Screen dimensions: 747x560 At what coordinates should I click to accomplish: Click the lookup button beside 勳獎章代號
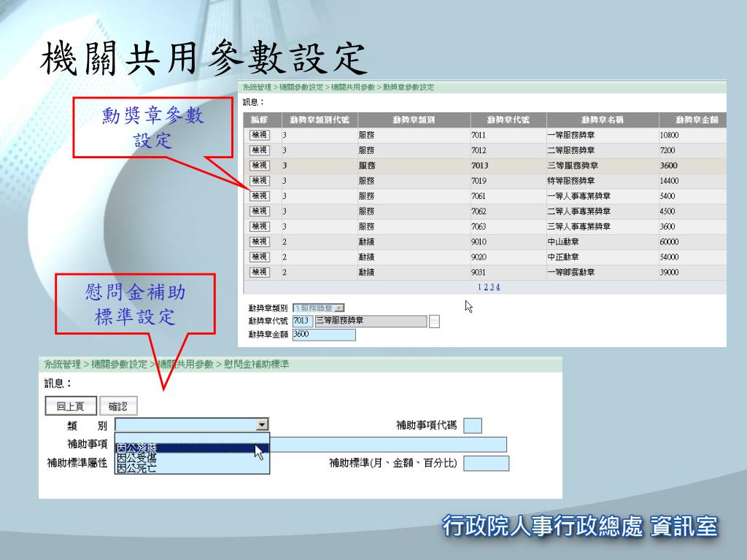[434, 322]
